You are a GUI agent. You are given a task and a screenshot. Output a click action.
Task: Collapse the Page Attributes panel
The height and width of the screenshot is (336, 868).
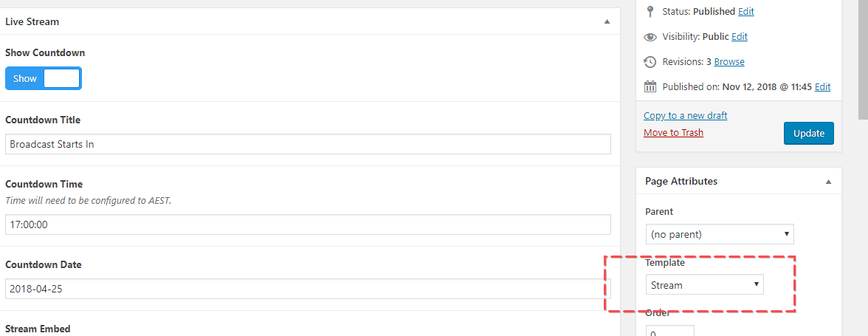click(828, 181)
